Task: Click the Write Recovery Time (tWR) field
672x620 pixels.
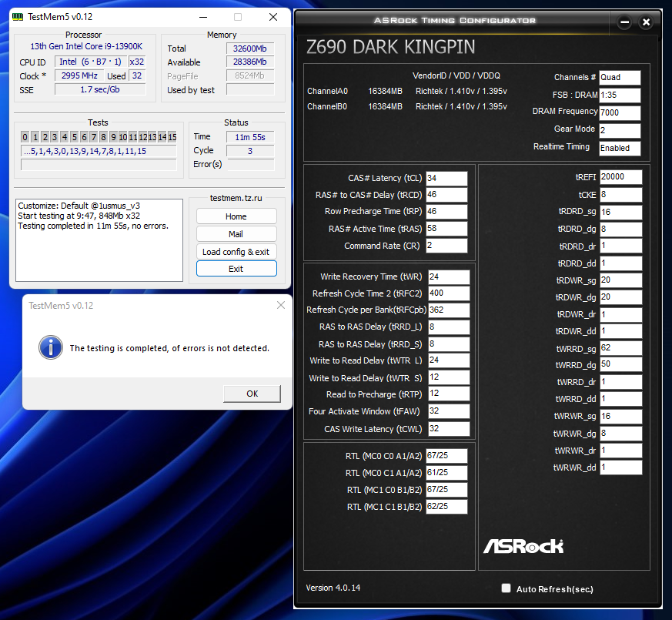Action: 449,277
